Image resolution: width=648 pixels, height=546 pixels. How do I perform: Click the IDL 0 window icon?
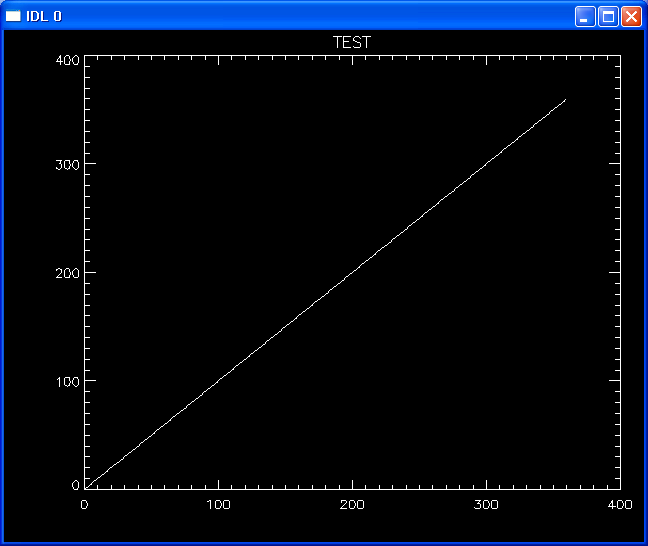[x=13, y=16]
